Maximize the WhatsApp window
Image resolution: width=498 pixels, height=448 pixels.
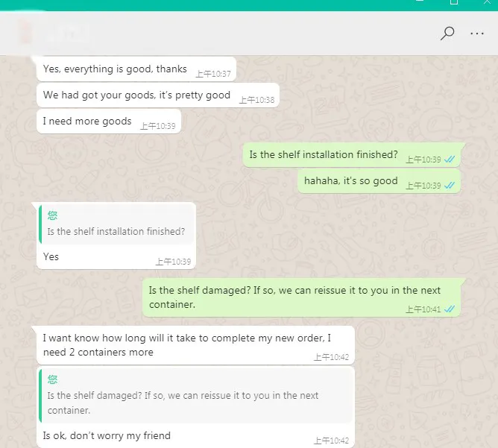454,2
